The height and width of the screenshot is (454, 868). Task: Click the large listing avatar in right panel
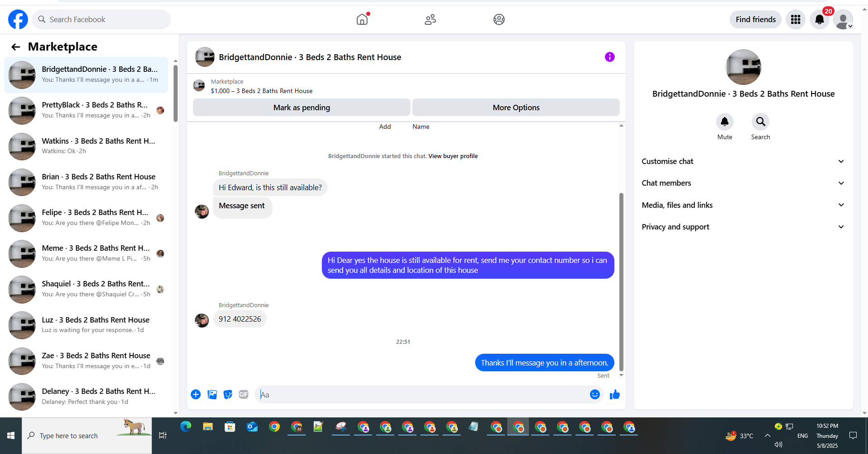(x=743, y=67)
